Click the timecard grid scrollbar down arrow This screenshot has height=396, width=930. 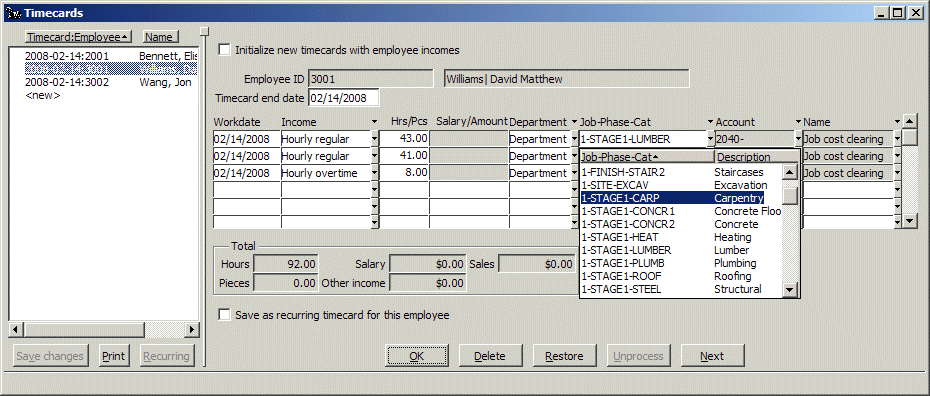[x=910, y=221]
